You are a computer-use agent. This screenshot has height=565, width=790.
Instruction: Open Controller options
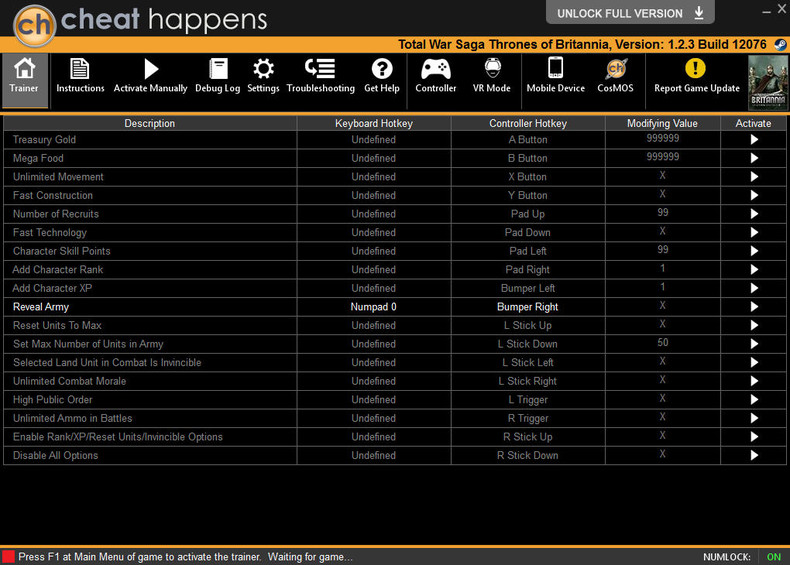click(x=436, y=76)
